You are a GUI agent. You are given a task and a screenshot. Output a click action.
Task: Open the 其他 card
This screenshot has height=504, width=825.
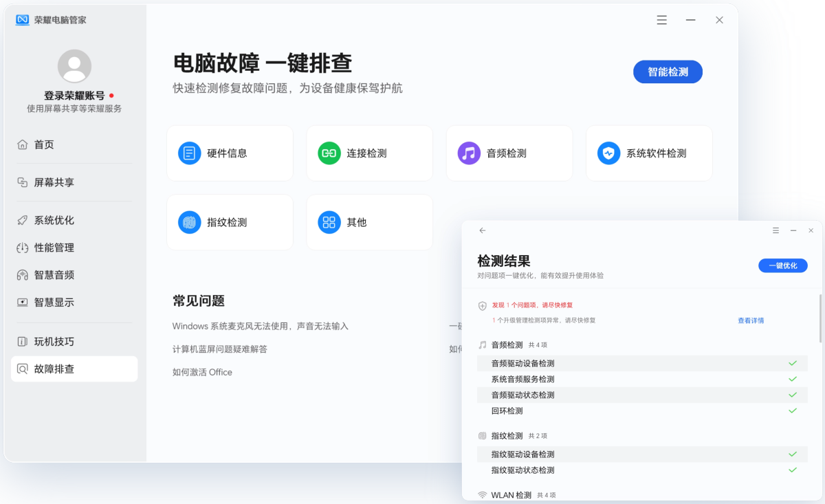click(369, 222)
